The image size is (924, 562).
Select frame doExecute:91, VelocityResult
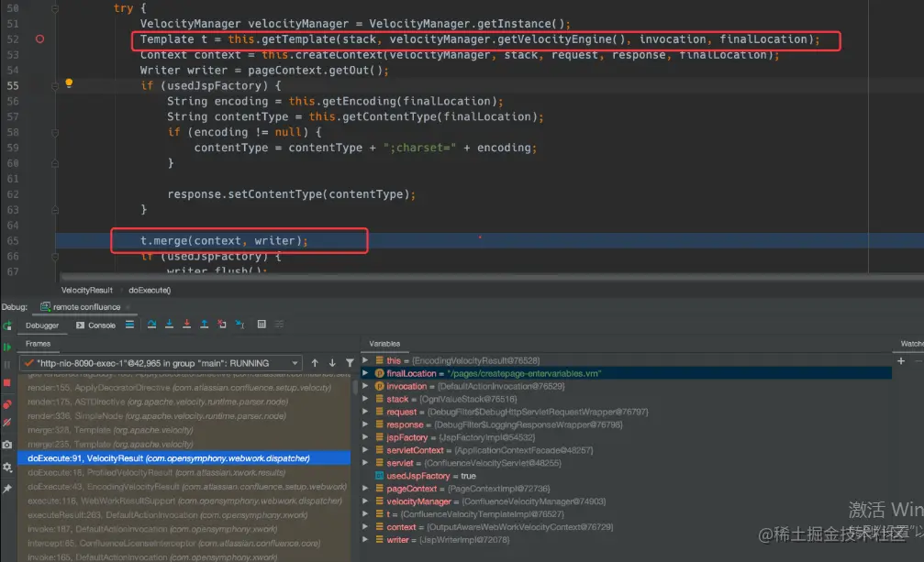[x=184, y=457]
